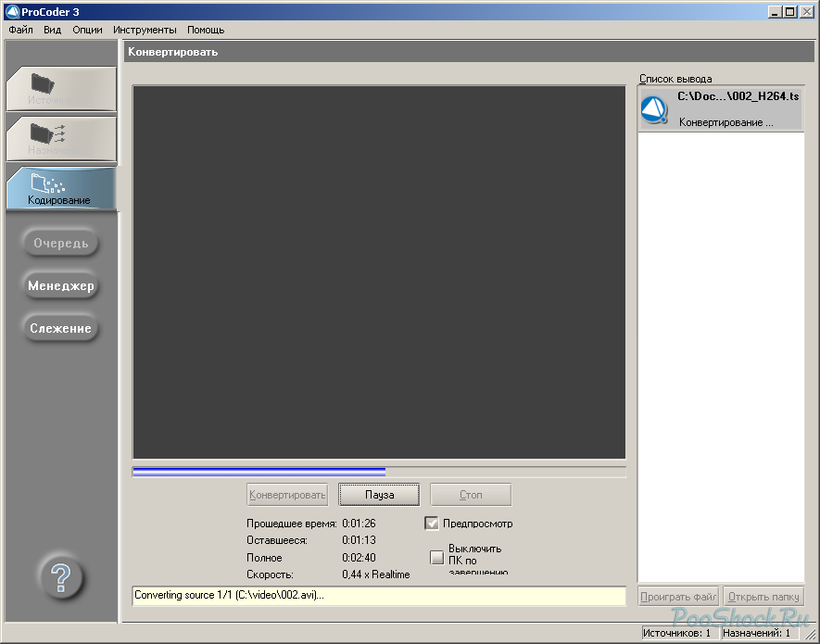
Task: Click the Проиграть файл button
Action: (x=678, y=597)
